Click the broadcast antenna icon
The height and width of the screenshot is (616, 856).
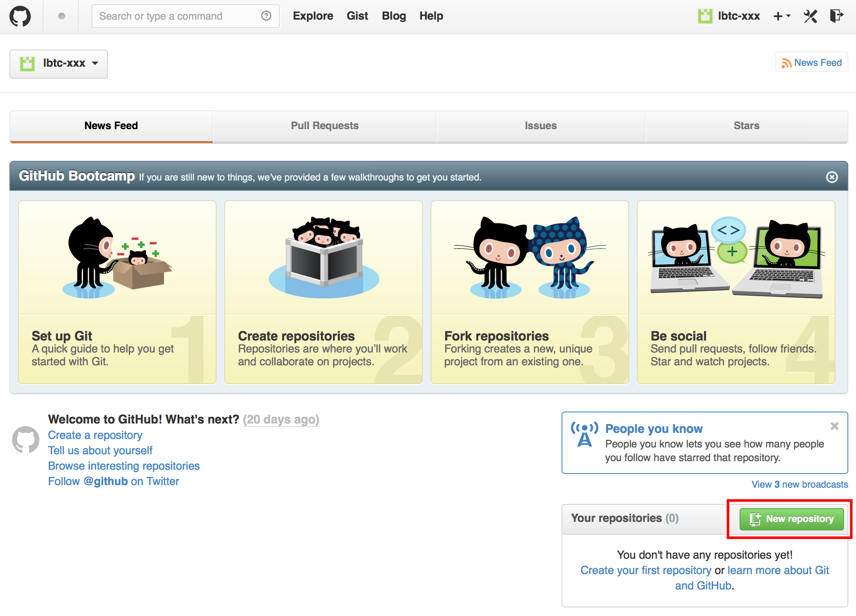584,434
